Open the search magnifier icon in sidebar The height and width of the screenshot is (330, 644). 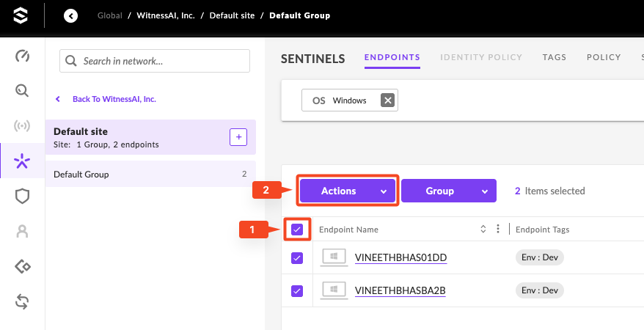coord(22,91)
